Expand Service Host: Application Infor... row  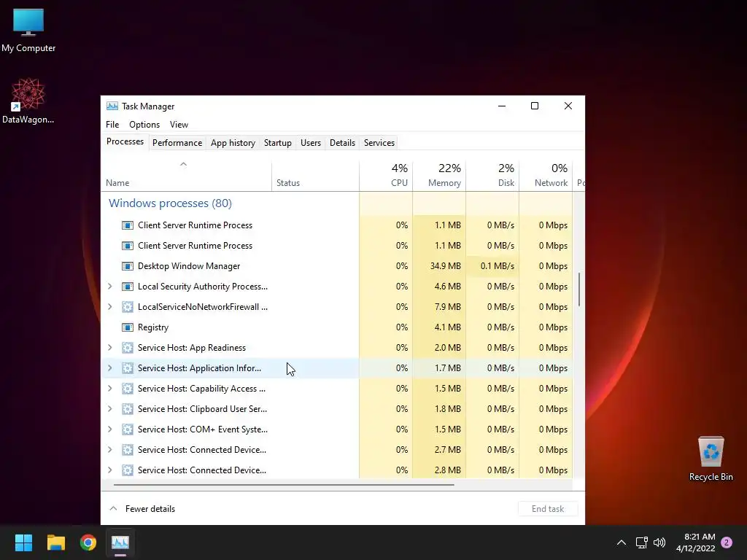coord(110,368)
